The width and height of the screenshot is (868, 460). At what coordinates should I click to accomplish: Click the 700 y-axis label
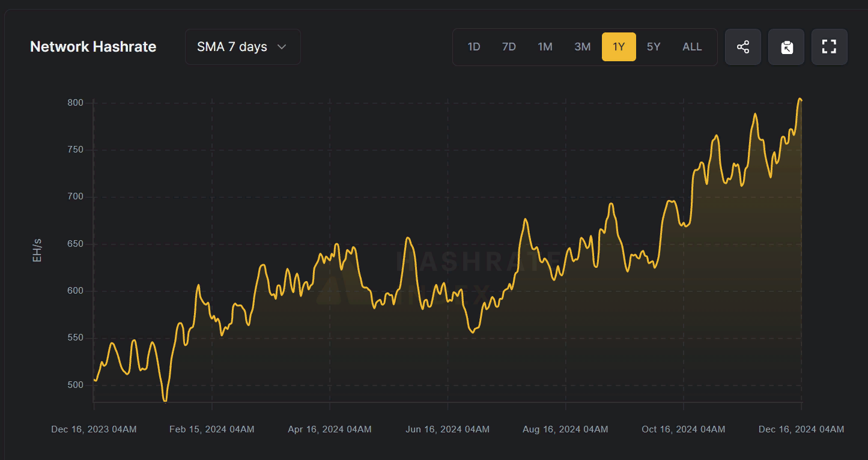75,197
